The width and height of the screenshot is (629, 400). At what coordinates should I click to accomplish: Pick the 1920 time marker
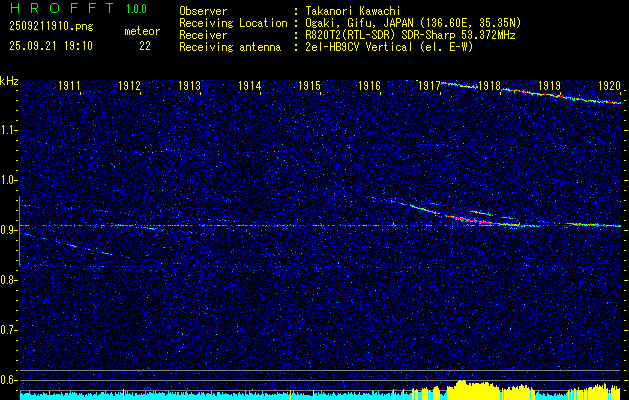point(609,86)
